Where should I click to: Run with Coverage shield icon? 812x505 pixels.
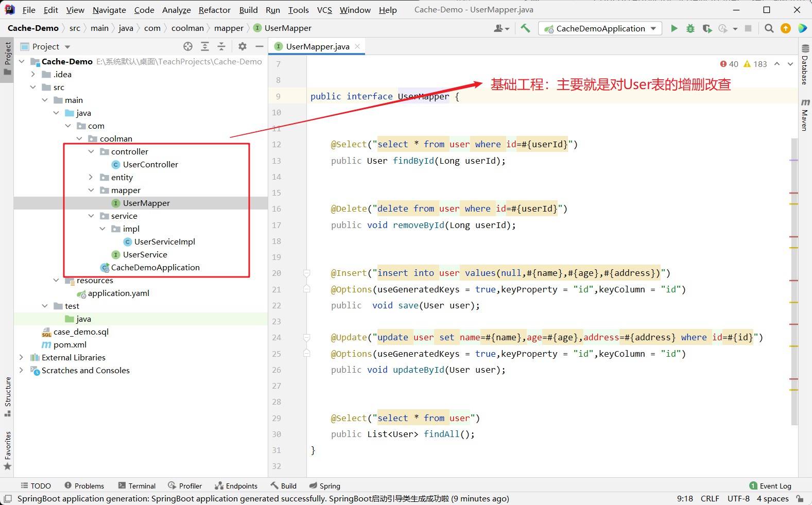coord(707,28)
